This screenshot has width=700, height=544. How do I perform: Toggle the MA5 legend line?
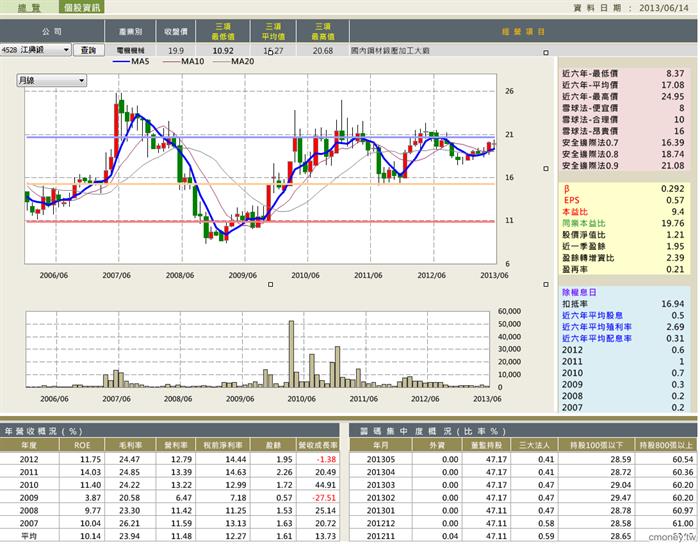coord(131,61)
